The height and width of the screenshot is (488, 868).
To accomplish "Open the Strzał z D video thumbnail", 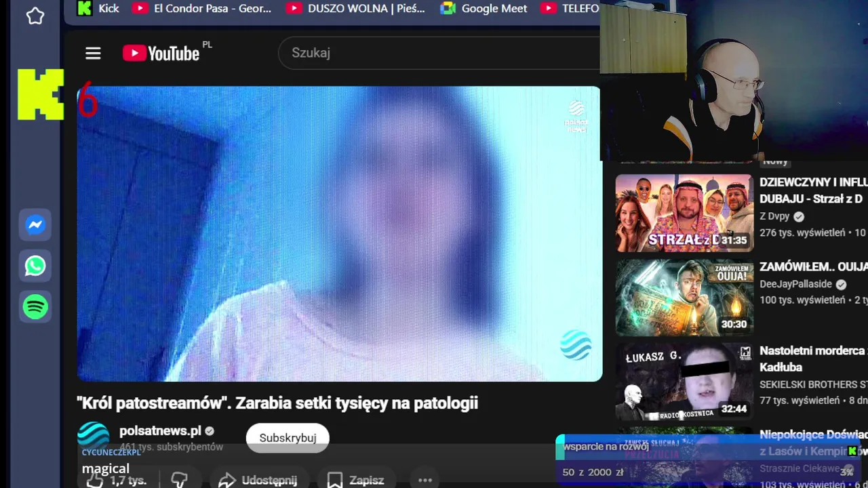I will pyautogui.click(x=684, y=213).
